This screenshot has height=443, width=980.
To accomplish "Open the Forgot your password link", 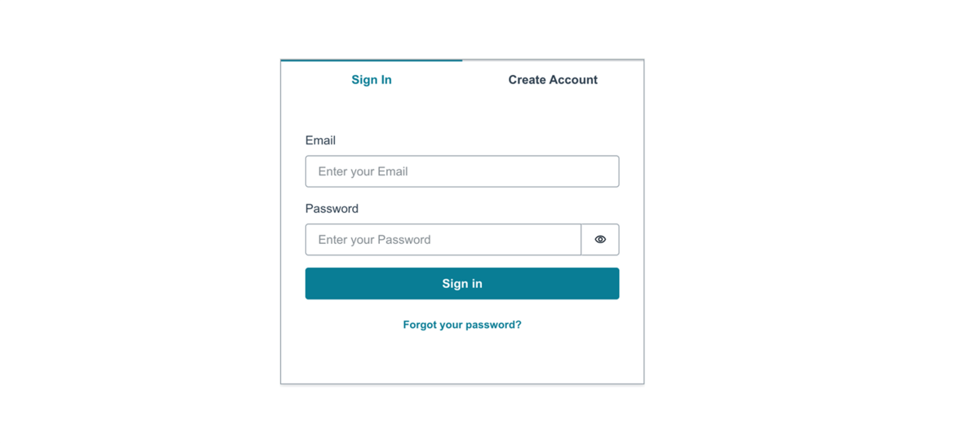I will point(462,325).
